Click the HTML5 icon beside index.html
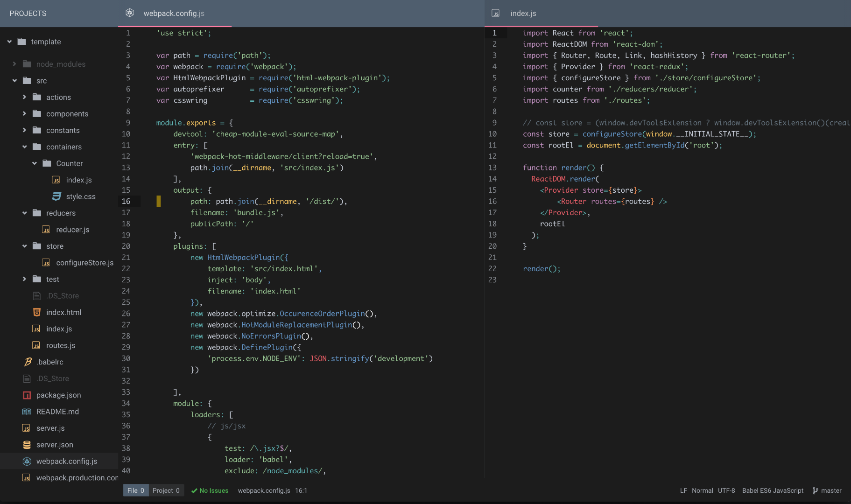851x504 pixels. (x=37, y=312)
